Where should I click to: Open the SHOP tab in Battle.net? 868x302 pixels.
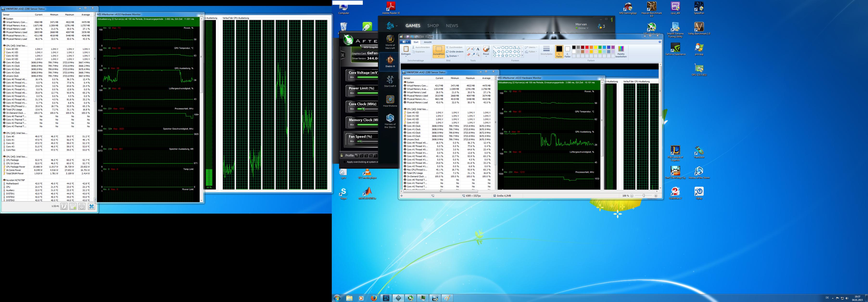click(x=433, y=26)
